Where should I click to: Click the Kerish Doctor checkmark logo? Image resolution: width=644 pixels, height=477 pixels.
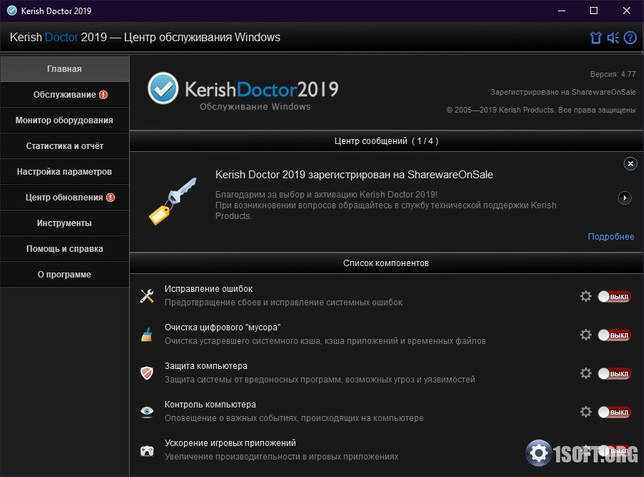point(163,88)
